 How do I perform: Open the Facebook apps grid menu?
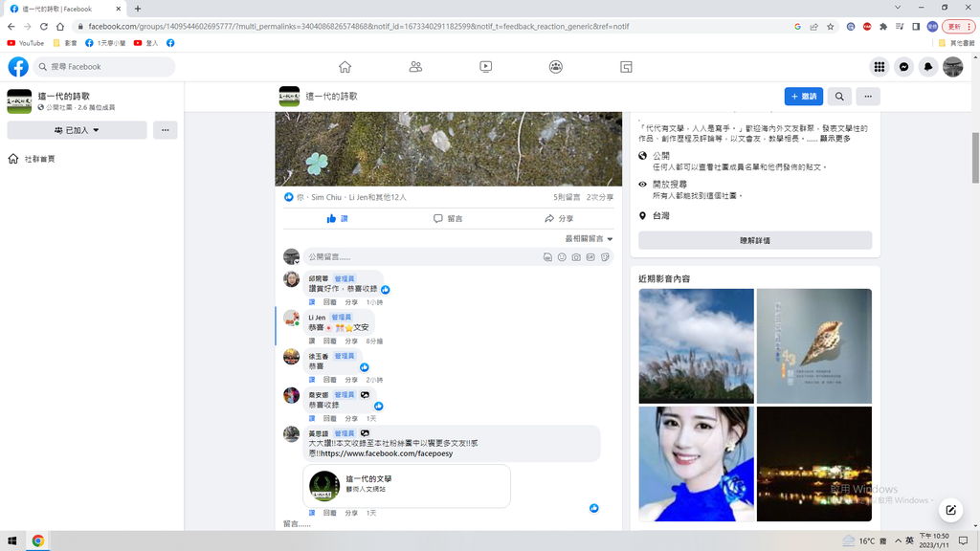coord(879,67)
